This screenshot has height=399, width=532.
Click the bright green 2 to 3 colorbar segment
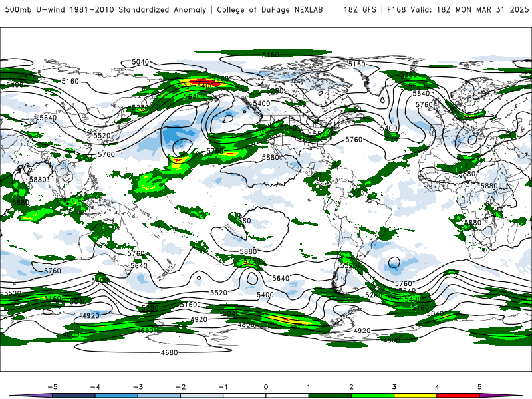tap(372, 396)
